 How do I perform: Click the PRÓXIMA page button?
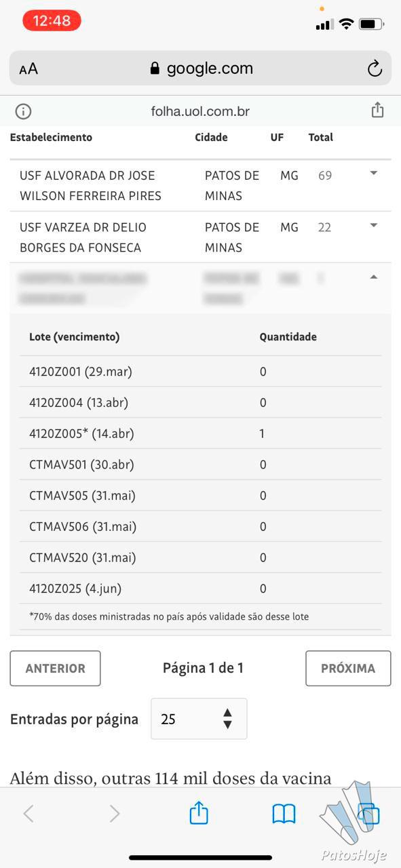[348, 668]
